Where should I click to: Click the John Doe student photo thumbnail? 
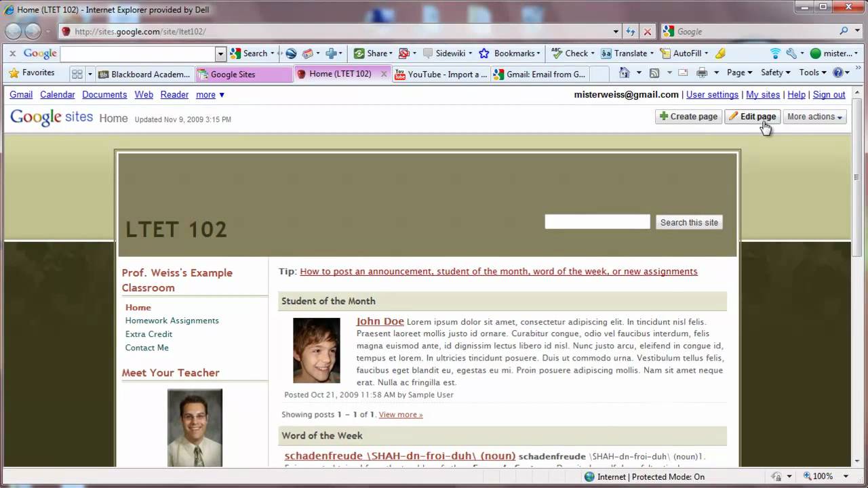pyautogui.click(x=317, y=350)
